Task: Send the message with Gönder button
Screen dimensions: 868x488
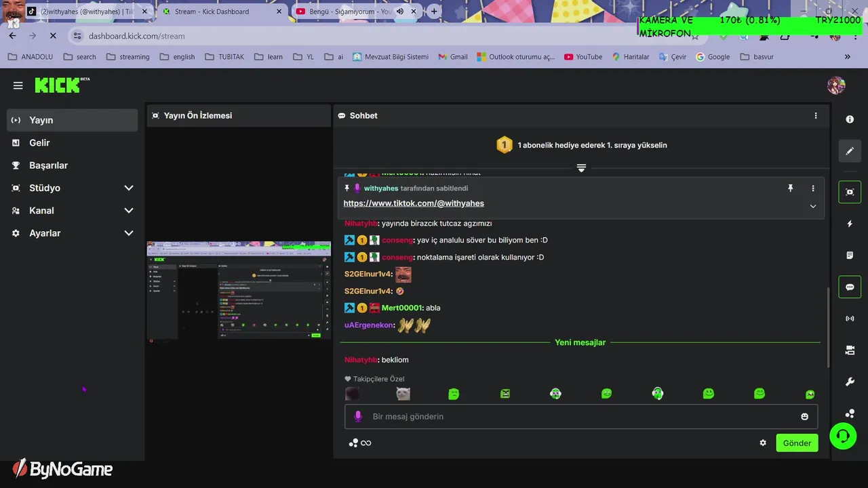Action: [x=797, y=443]
